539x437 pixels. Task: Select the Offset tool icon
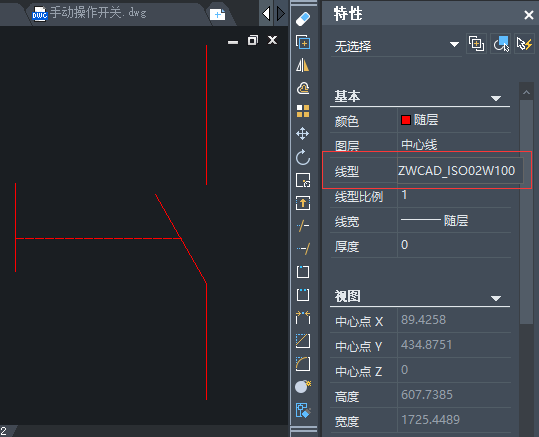[x=303, y=88]
